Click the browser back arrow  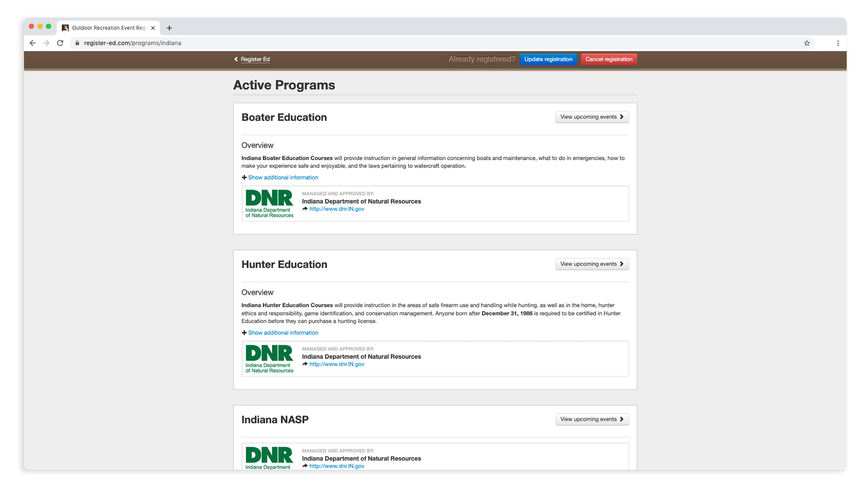pyautogui.click(x=33, y=43)
